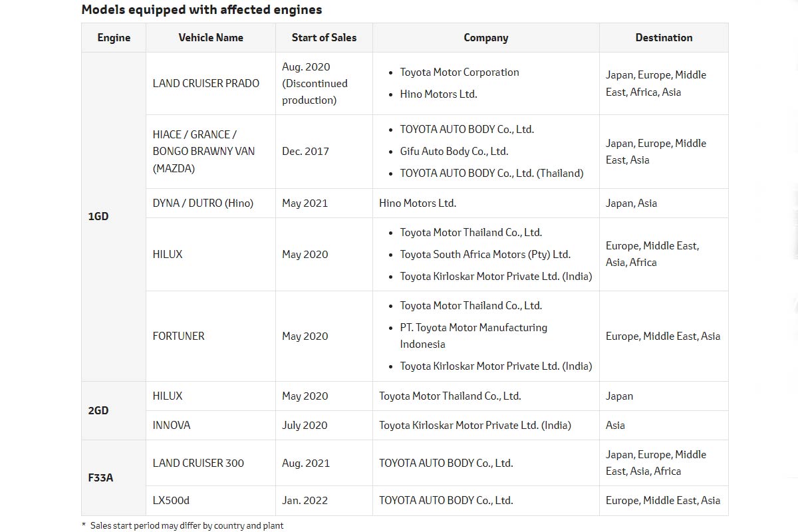
Task: Click the Dec. 2017 sales date
Action: [x=305, y=152]
